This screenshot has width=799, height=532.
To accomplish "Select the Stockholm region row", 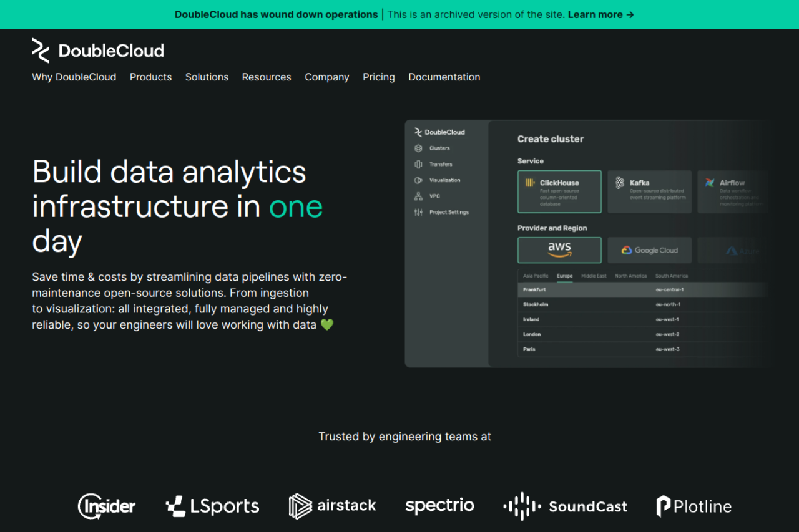I will [x=643, y=304].
